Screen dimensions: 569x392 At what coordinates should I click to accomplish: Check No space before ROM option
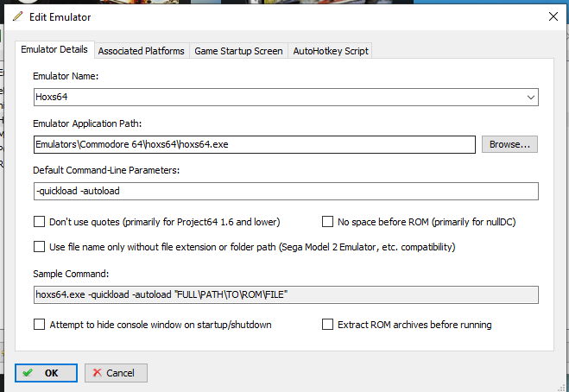(328, 221)
